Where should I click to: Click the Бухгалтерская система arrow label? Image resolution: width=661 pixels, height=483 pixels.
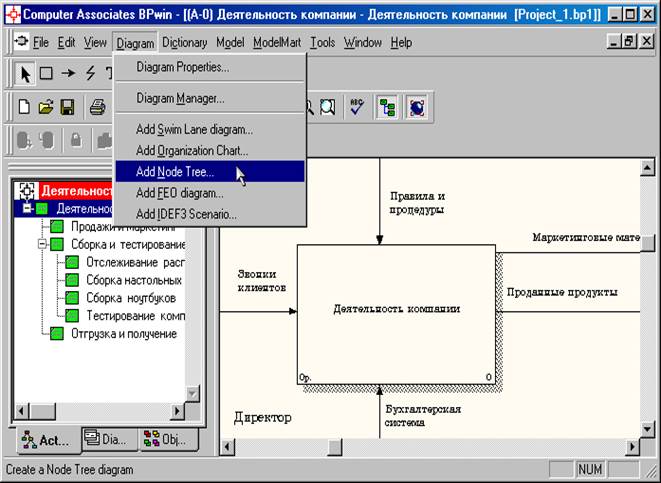(423, 416)
